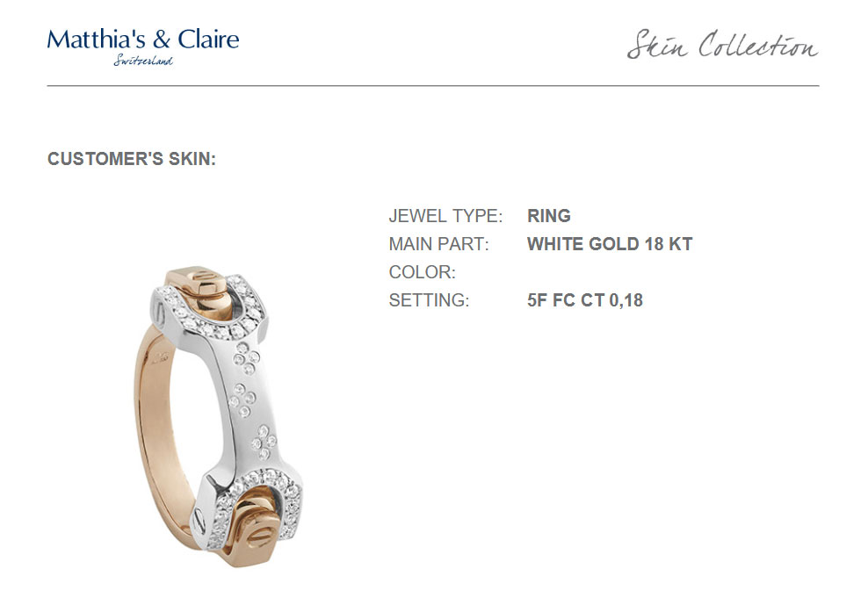The image size is (868, 612).
Task: Click the 5F FC CT 0,18 value
Action: [x=585, y=300]
